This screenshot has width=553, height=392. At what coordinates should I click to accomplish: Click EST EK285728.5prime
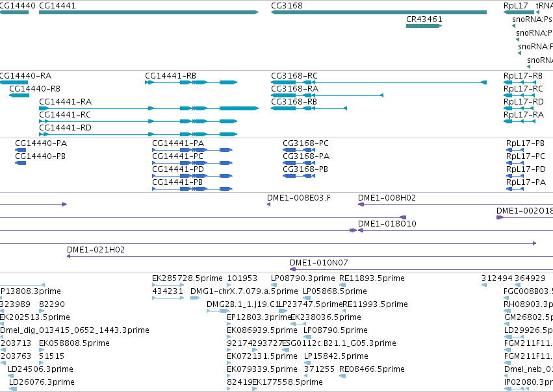(168, 285)
